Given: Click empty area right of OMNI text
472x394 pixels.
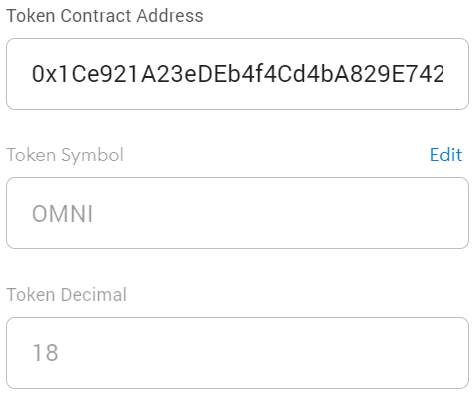Looking at the screenshot, I should tap(280, 213).
